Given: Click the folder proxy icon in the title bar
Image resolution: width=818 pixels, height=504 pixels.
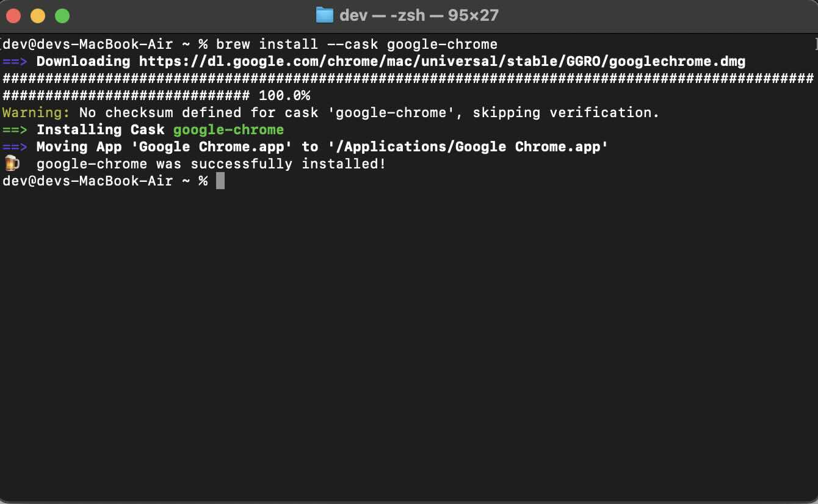Looking at the screenshot, I should tap(326, 15).
